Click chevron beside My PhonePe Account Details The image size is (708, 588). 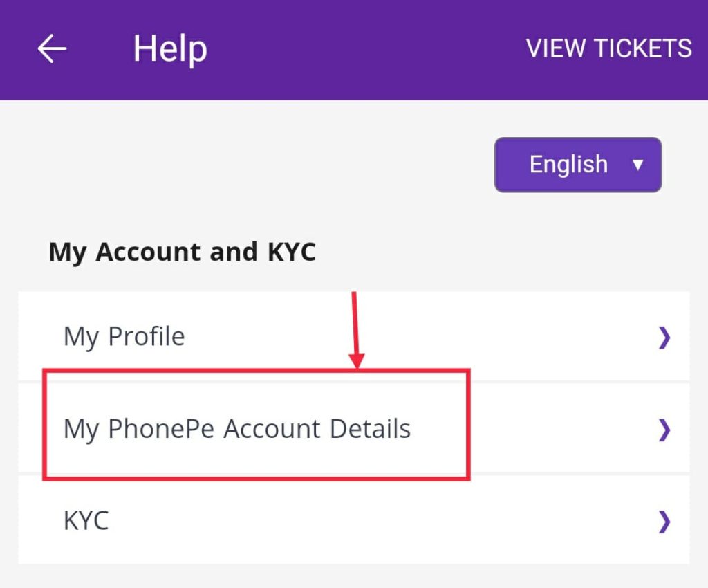(x=664, y=430)
